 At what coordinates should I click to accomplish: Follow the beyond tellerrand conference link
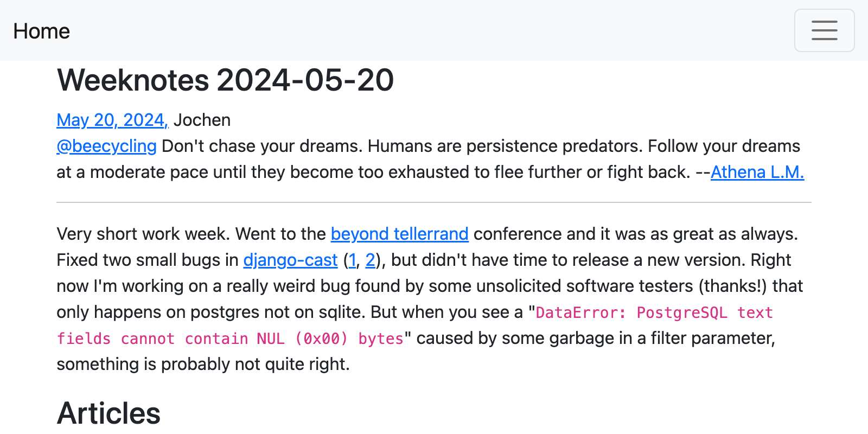(399, 234)
